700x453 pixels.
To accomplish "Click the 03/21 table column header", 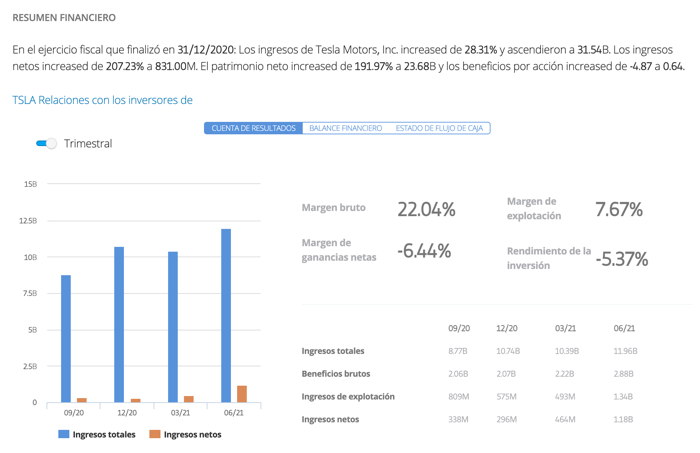I will [565, 328].
